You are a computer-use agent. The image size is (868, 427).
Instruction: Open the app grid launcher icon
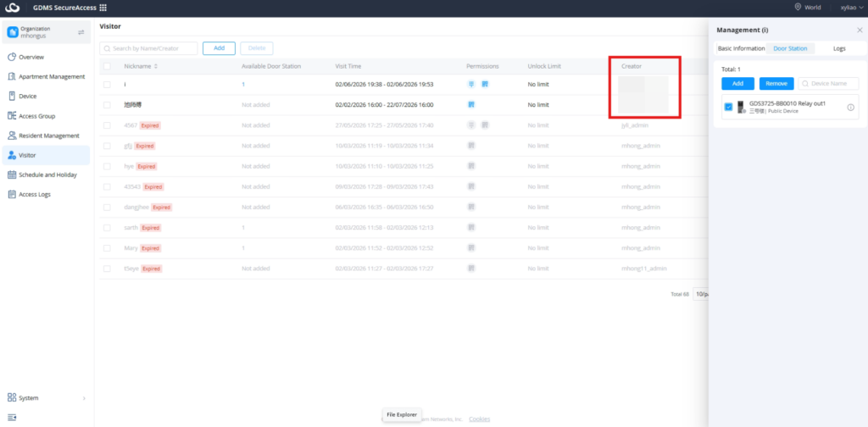pyautogui.click(x=103, y=8)
